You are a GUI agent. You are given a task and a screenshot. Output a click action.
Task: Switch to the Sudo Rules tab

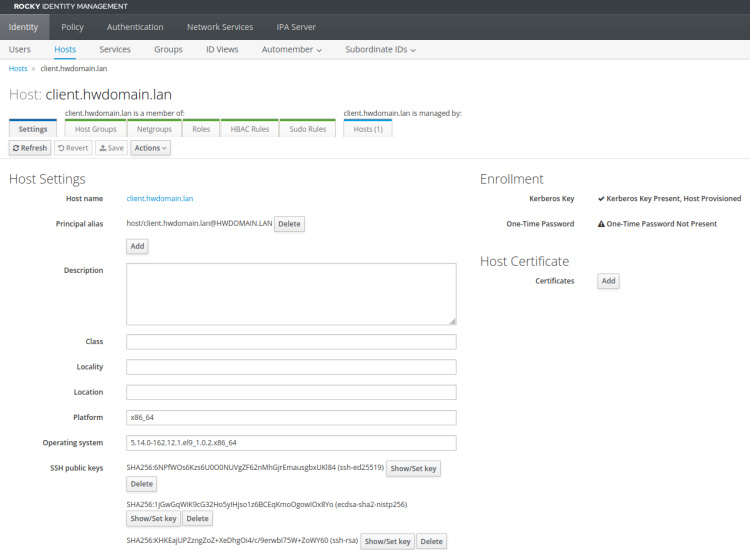tap(308, 129)
